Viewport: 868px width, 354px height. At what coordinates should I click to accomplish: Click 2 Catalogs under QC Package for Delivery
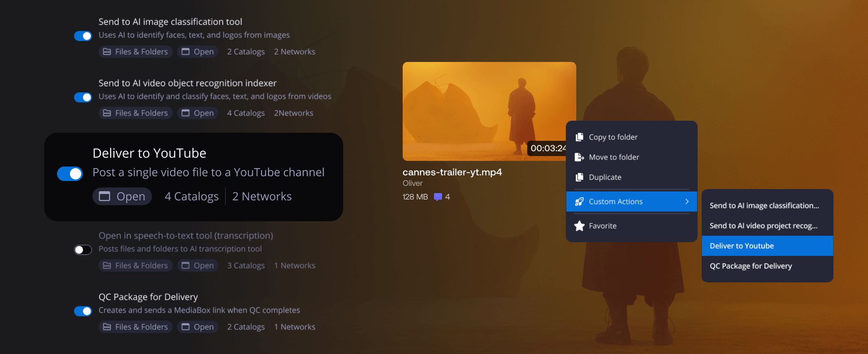tap(246, 327)
